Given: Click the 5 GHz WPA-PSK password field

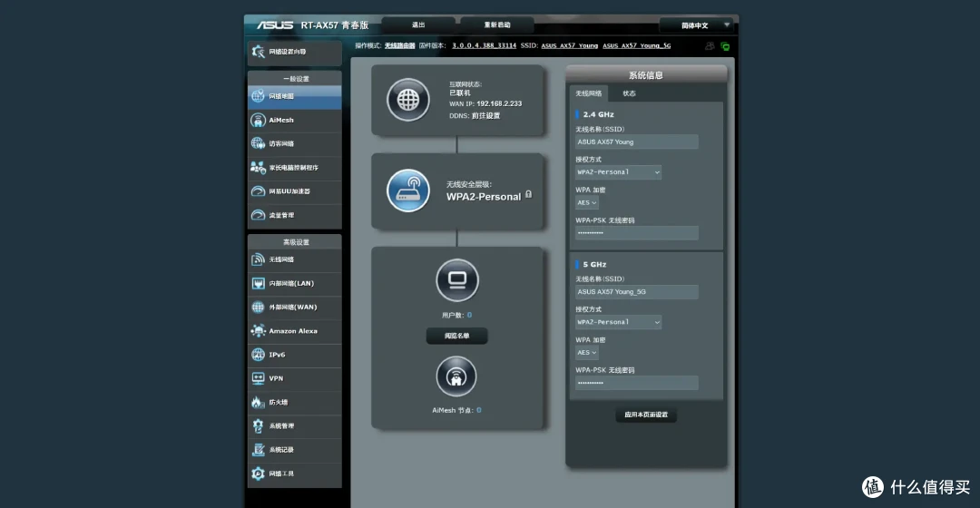Looking at the screenshot, I should tap(636, 383).
